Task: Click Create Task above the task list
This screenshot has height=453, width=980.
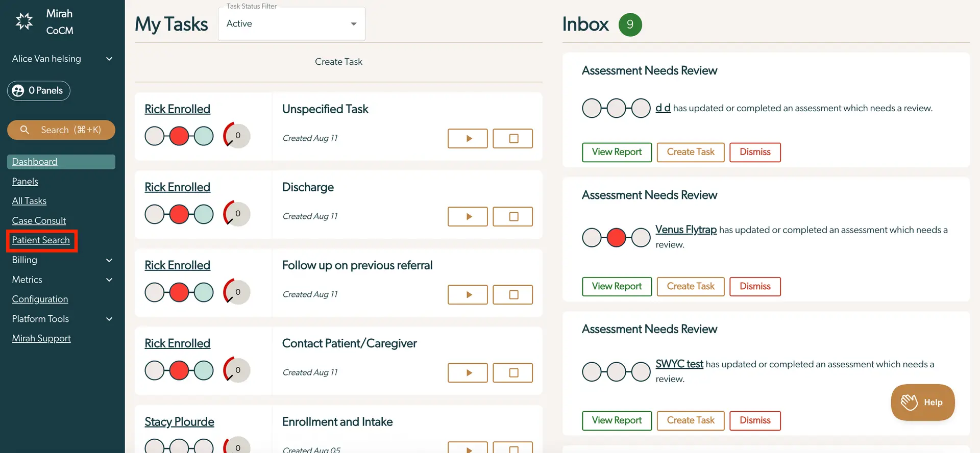Action: point(338,62)
